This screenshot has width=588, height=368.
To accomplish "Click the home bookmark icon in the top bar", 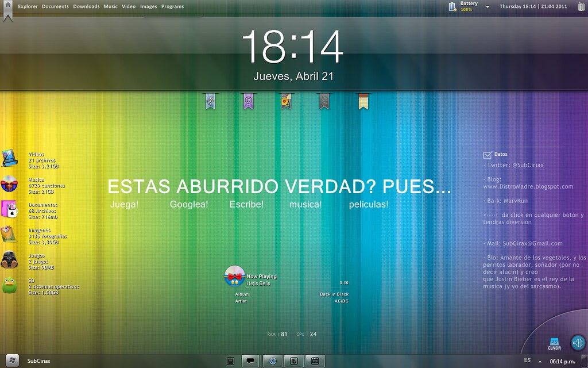I will click(x=7, y=9).
